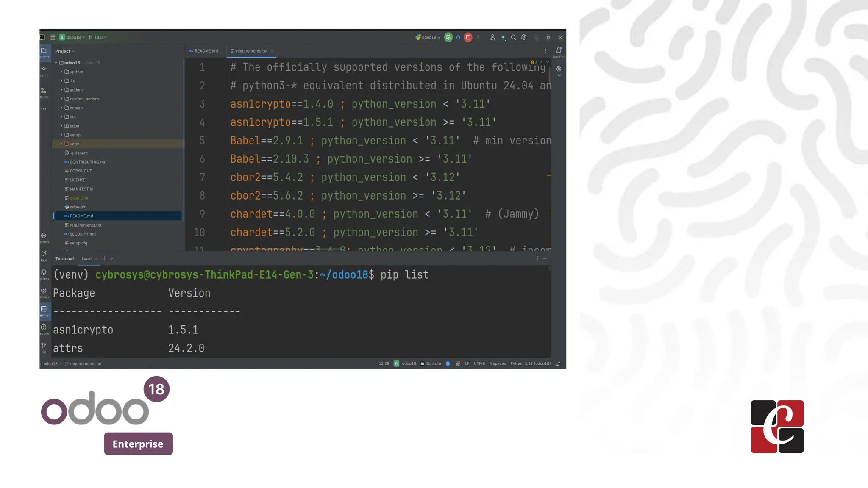Toggle the Terminal tool window button
Image resolution: width=868 pixels, height=488 pixels.
click(44, 310)
